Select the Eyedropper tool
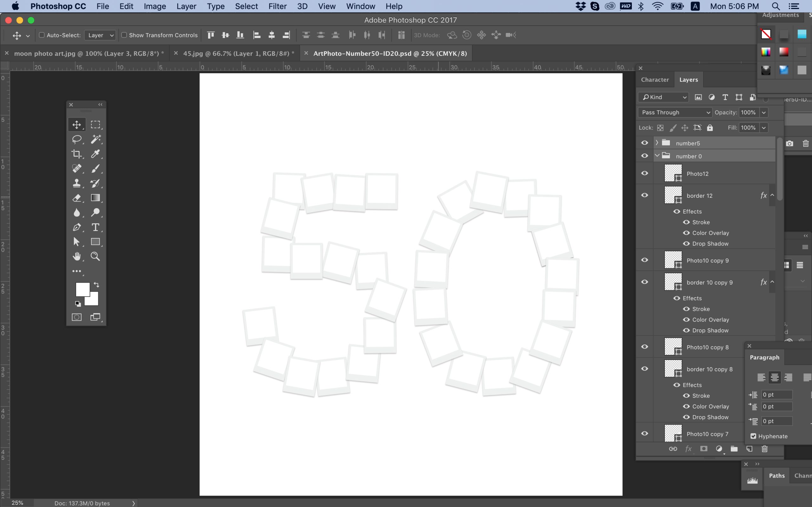This screenshot has width=812, height=507. click(x=95, y=154)
